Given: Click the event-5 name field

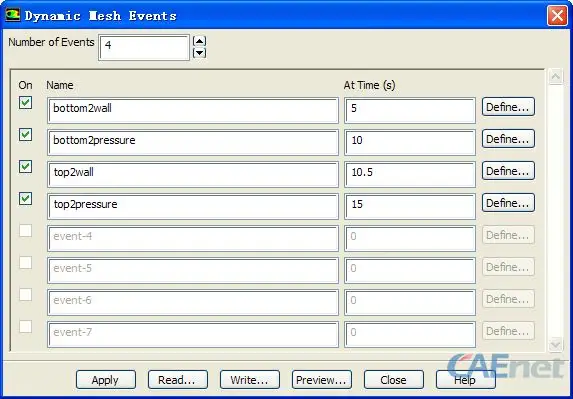Looking at the screenshot, I should coord(193,270).
